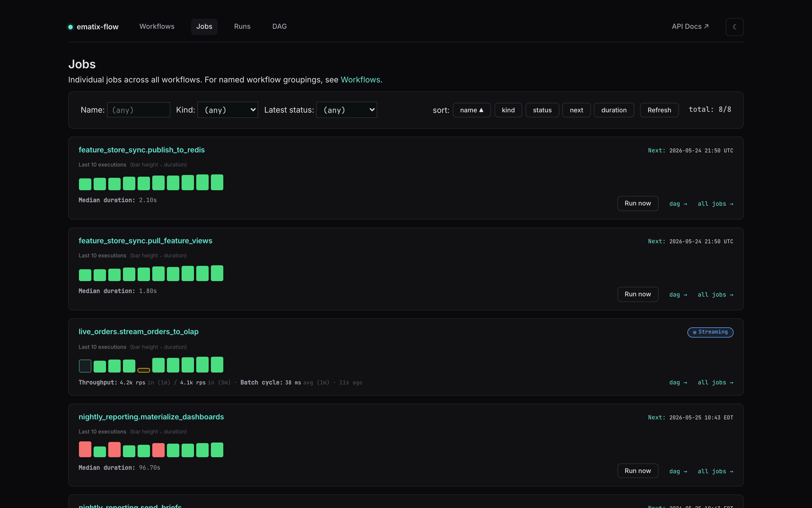
Task: Open all jobs link for publish_to_redis
Action: coord(715,204)
